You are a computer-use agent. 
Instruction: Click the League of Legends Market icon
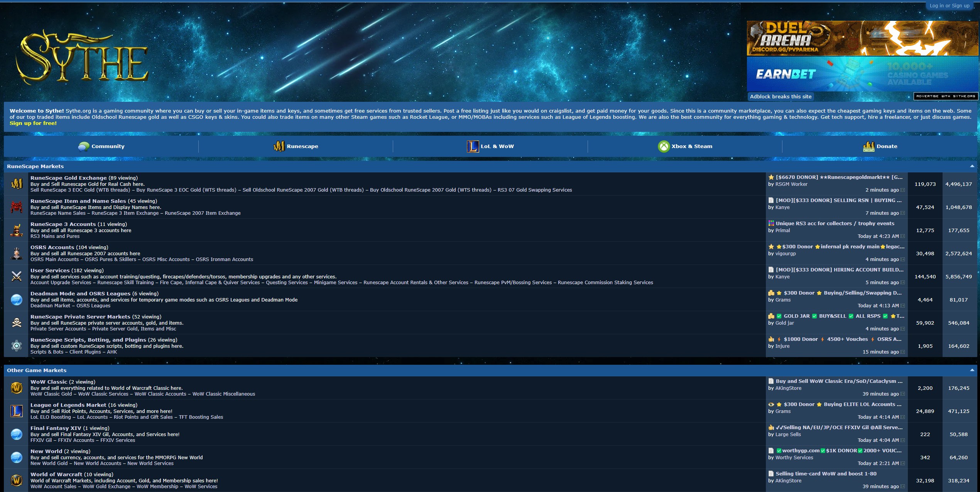[16, 411]
